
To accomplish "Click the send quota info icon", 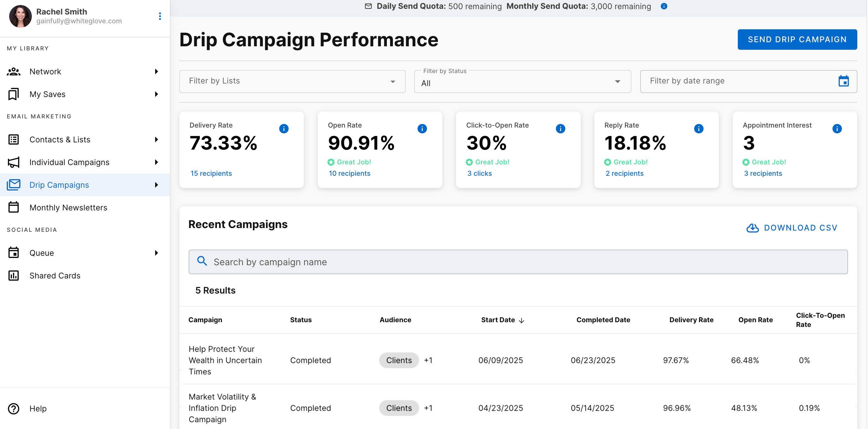I will tap(664, 6).
